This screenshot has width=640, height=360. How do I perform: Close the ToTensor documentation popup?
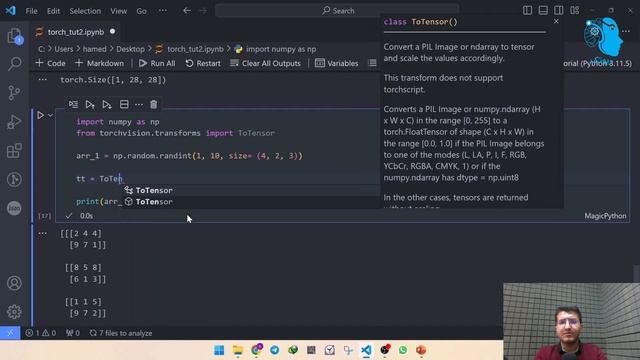tap(556, 21)
